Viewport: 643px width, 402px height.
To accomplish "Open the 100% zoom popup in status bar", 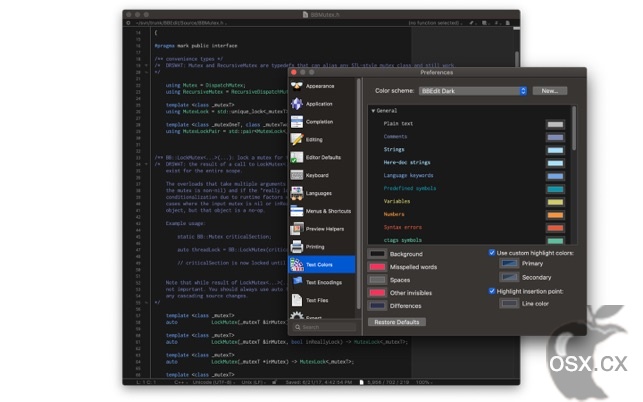I will (424, 382).
